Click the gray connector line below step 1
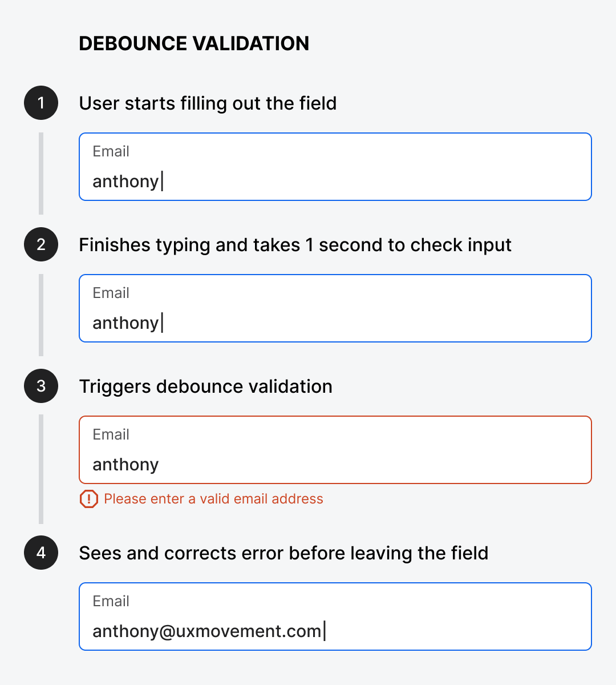Image resolution: width=616 pixels, height=685 pixels. click(x=41, y=174)
